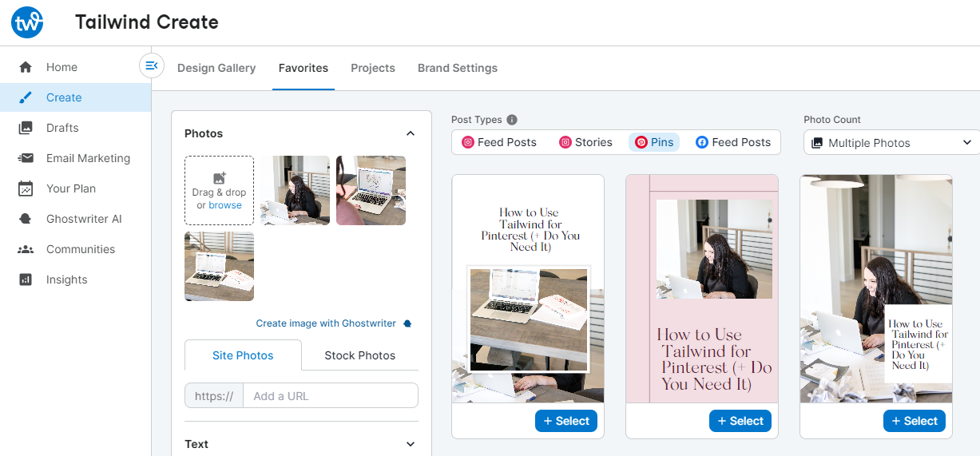Click the https:// prefix label
The image size is (980, 456).
214,396
